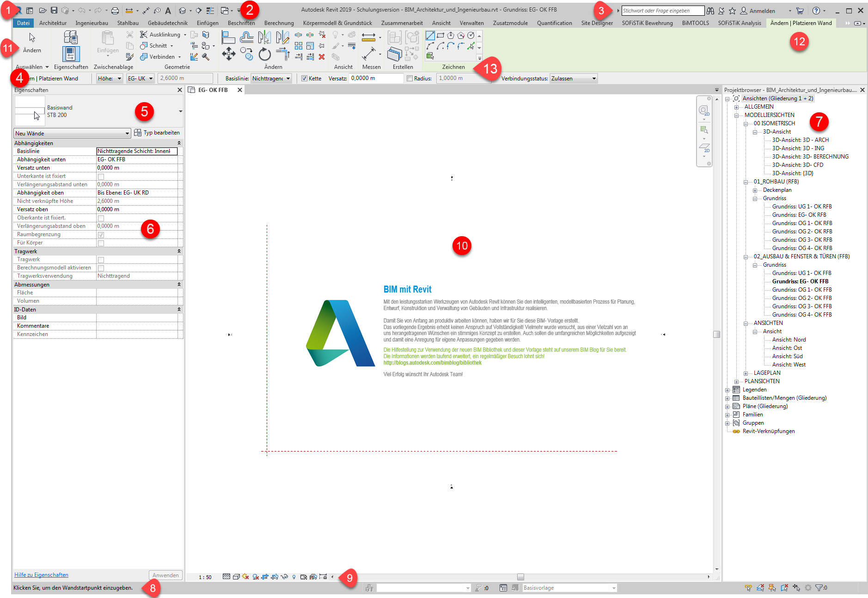This screenshot has height=598, width=868.
Task: Click the keyword search input field
Action: point(662,11)
